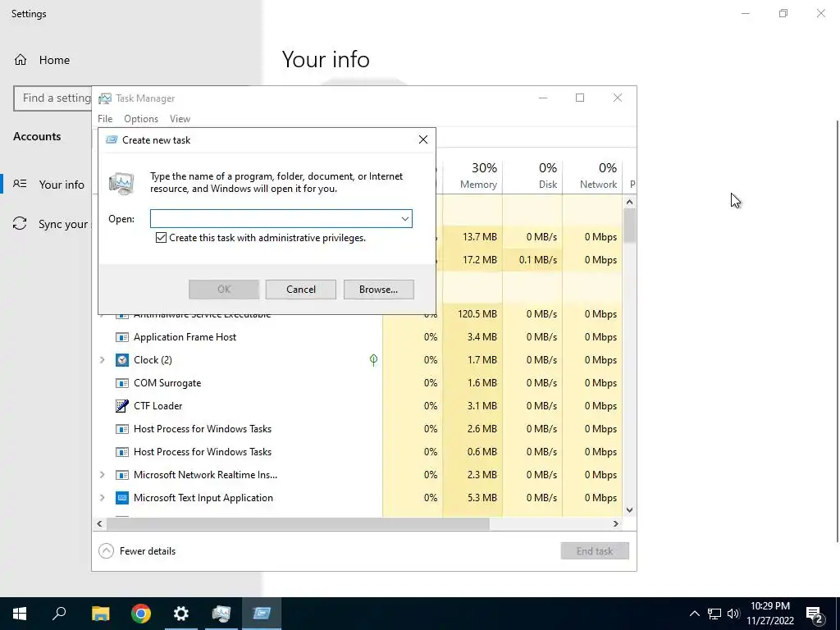
Task: Expand Microsoft Text Input Application process
Action: click(x=103, y=498)
